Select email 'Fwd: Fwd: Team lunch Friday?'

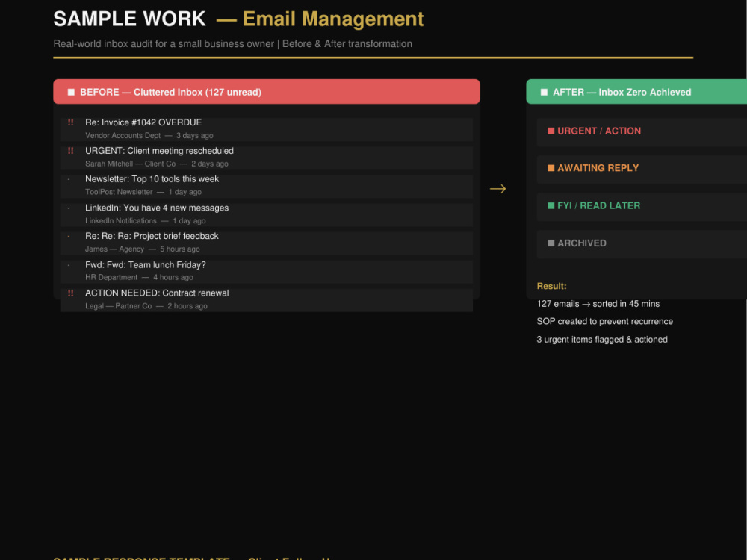click(x=267, y=272)
